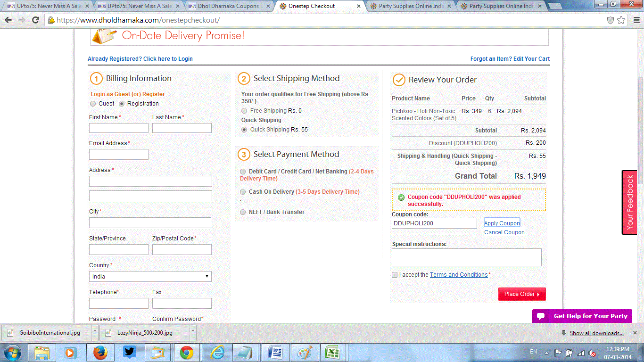Open Firefox from the taskbar

(99, 353)
